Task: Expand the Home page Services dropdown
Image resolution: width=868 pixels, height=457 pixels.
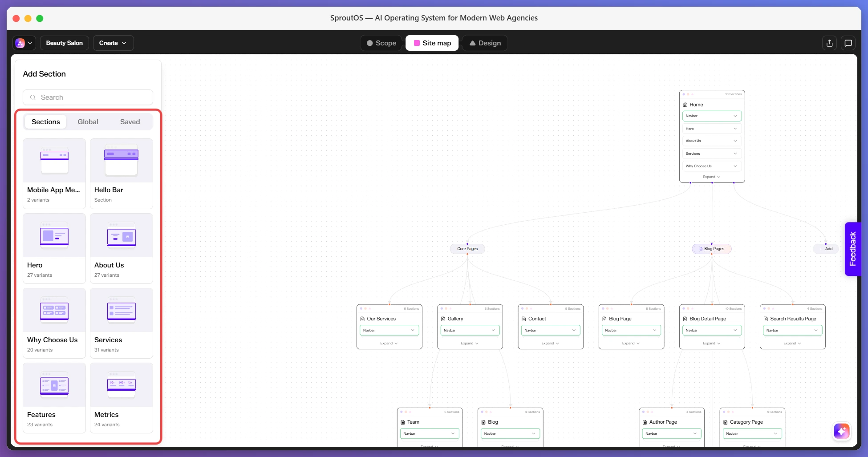Action: tap(712, 154)
